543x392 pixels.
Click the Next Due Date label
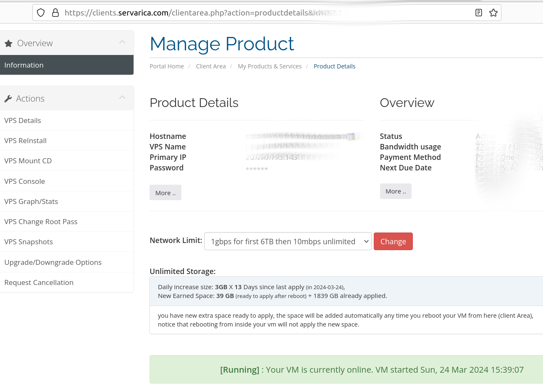point(406,168)
